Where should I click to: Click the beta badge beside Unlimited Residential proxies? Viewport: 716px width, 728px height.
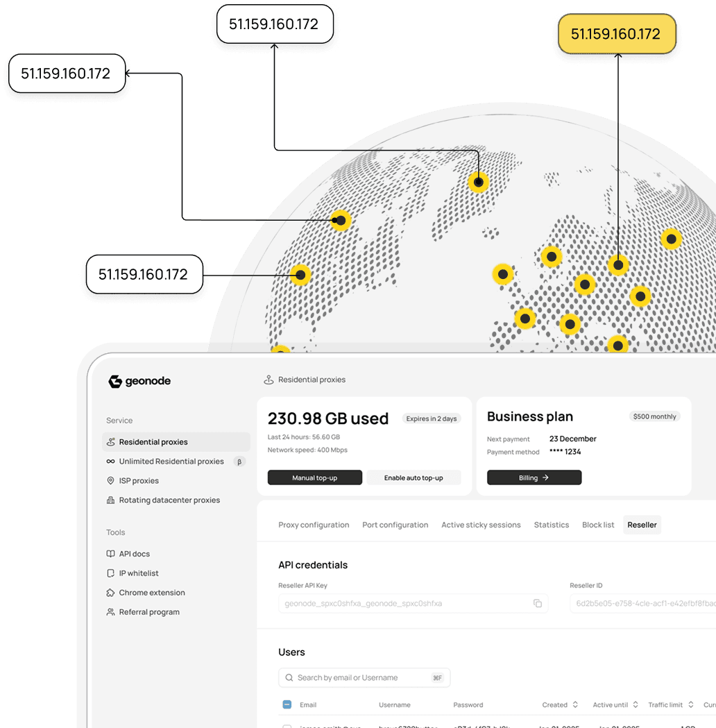239,462
